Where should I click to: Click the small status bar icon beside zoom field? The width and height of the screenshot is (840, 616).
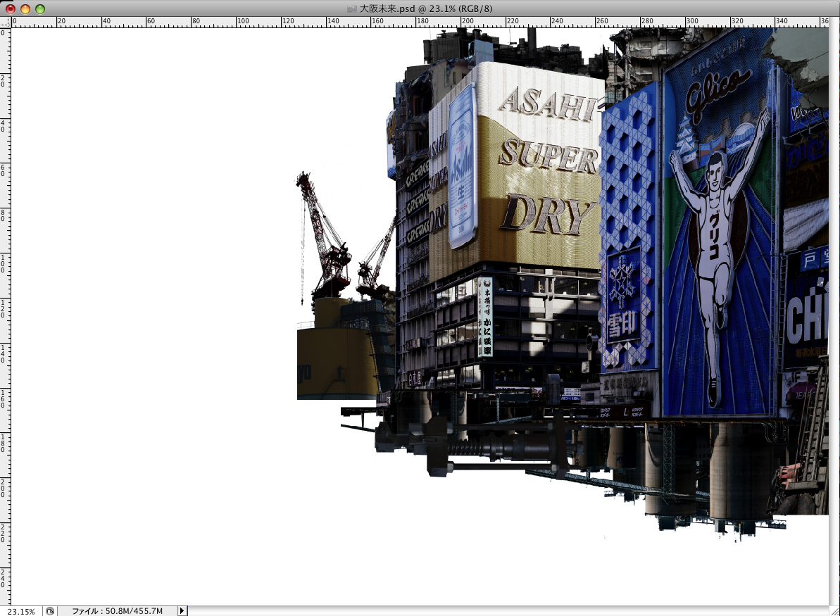50,611
